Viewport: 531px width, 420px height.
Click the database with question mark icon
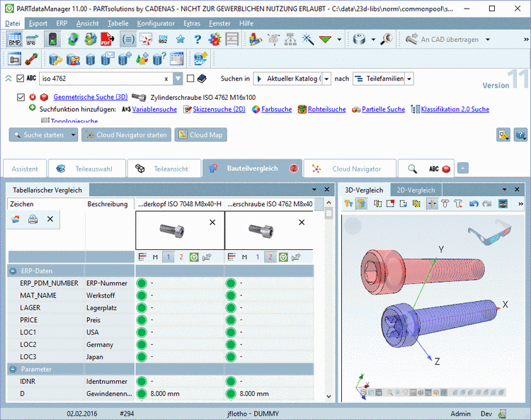[159, 59]
